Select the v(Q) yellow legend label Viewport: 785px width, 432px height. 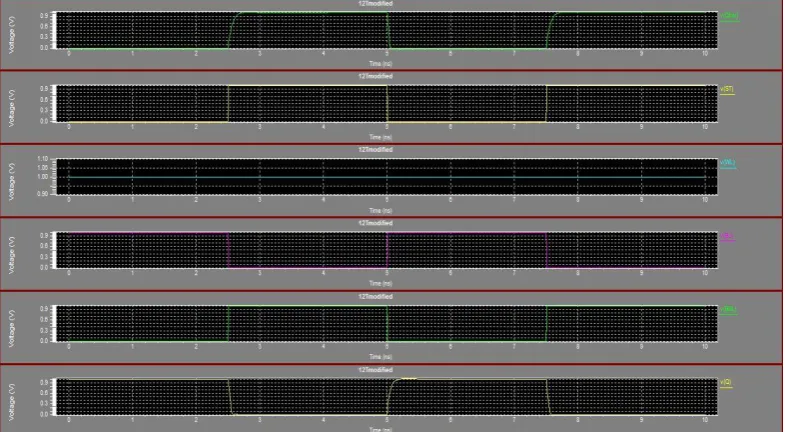point(726,382)
